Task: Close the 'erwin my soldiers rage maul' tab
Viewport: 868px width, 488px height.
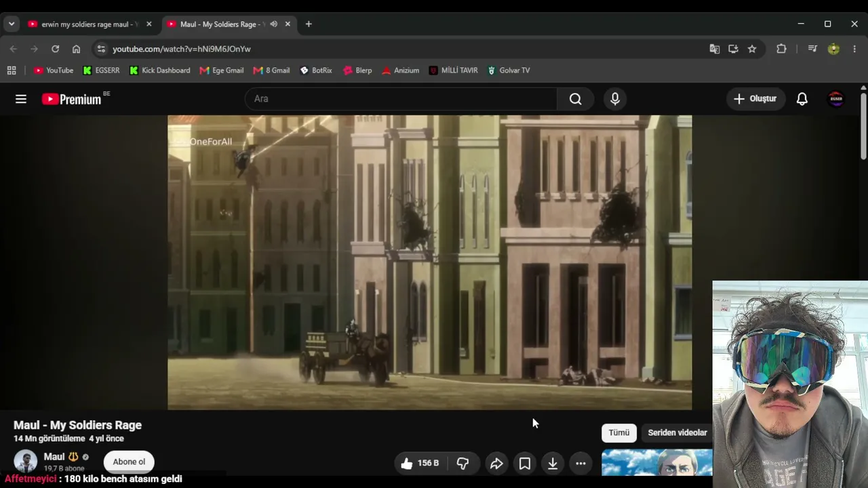Action: 149,24
